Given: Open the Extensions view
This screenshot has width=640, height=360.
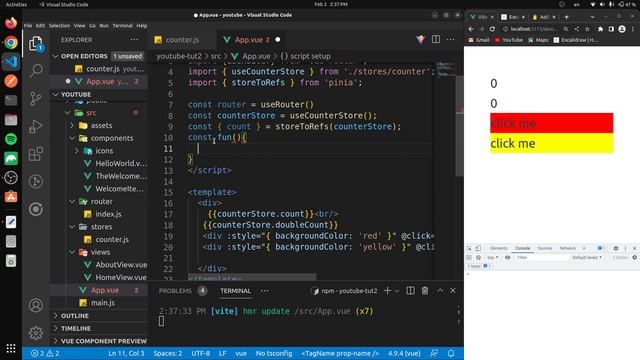Looking at the screenshot, I should [36, 154].
